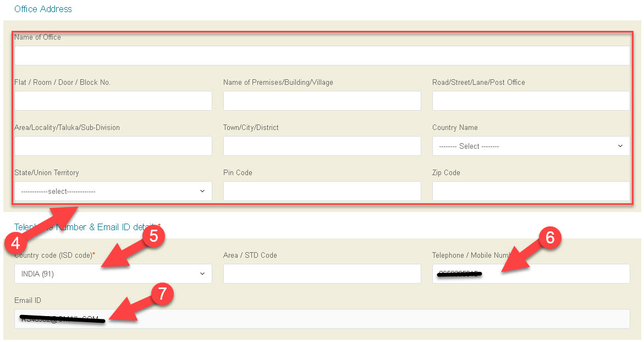Click the Area/Locality/Taluka/Sub-Division input box
The width and height of the screenshot is (644, 342).
(113, 146)
